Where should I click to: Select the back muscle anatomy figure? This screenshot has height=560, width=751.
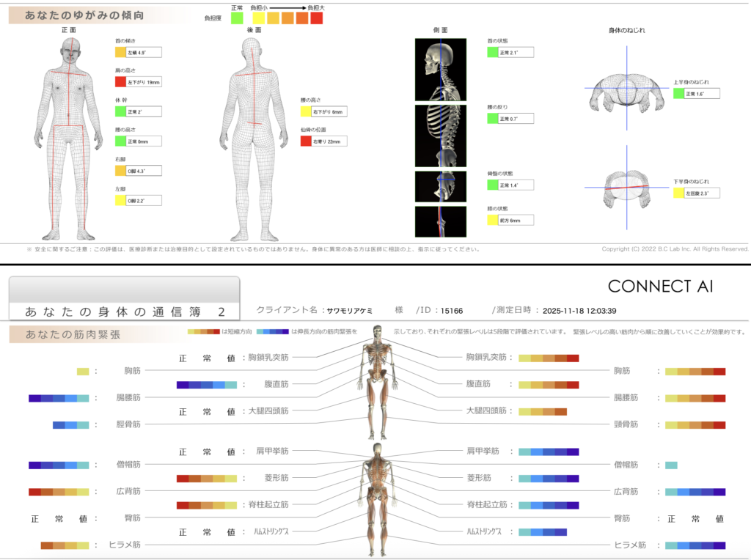[376, 498]
